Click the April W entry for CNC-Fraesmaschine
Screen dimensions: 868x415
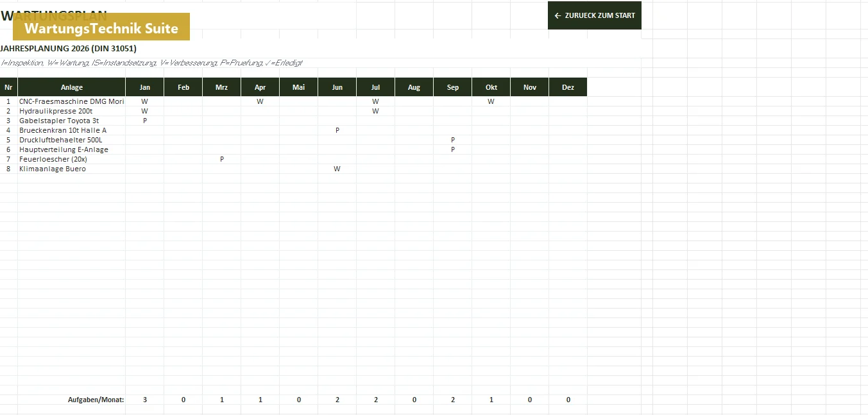pos(260,101)
